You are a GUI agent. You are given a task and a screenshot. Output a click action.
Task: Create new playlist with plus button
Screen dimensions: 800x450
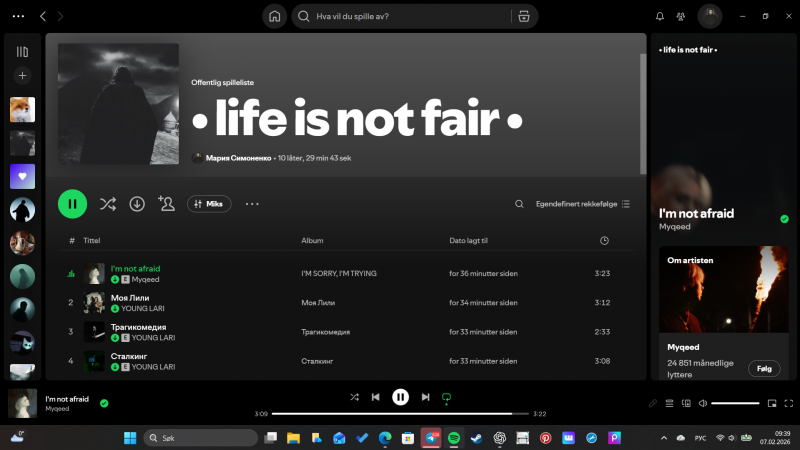(x=22, y=76)
